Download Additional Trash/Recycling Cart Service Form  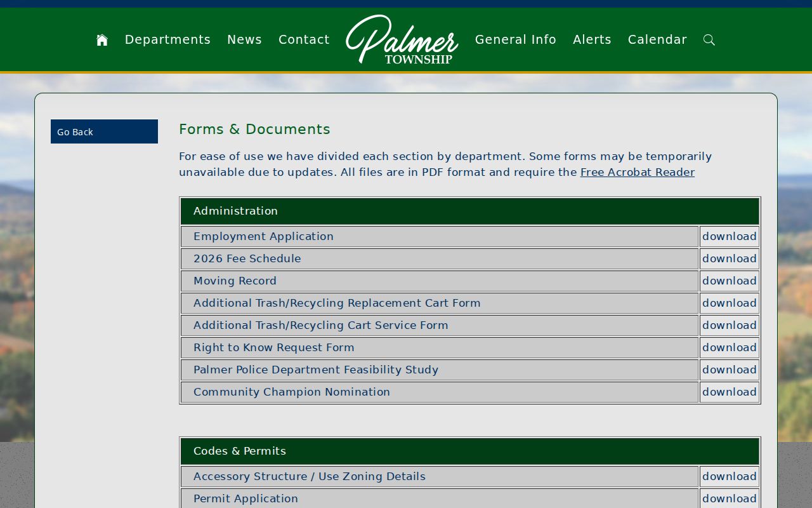point(730,325)
